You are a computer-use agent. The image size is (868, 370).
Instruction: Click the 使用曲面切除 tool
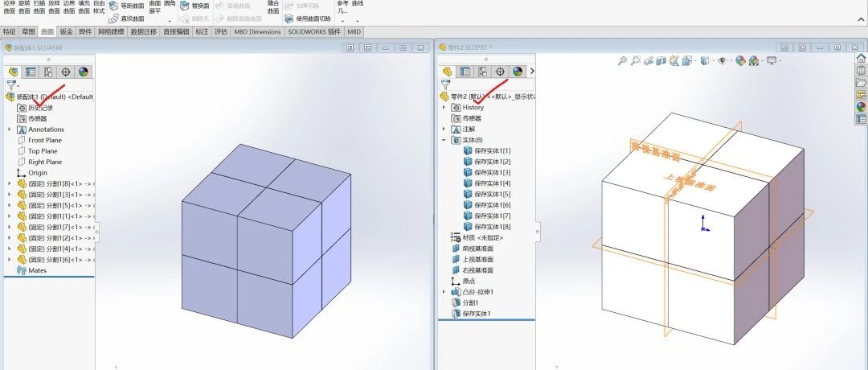pyautogui.click(x=308, y=18)
